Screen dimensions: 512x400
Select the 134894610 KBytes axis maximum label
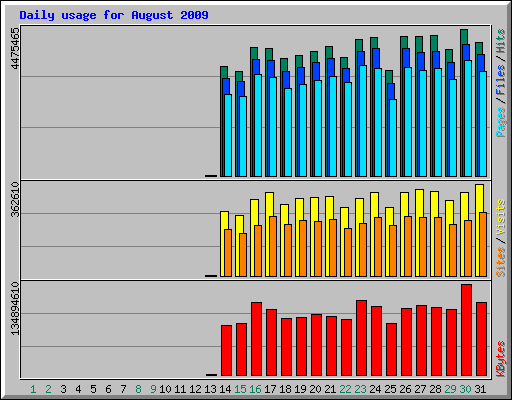[15, 308]
